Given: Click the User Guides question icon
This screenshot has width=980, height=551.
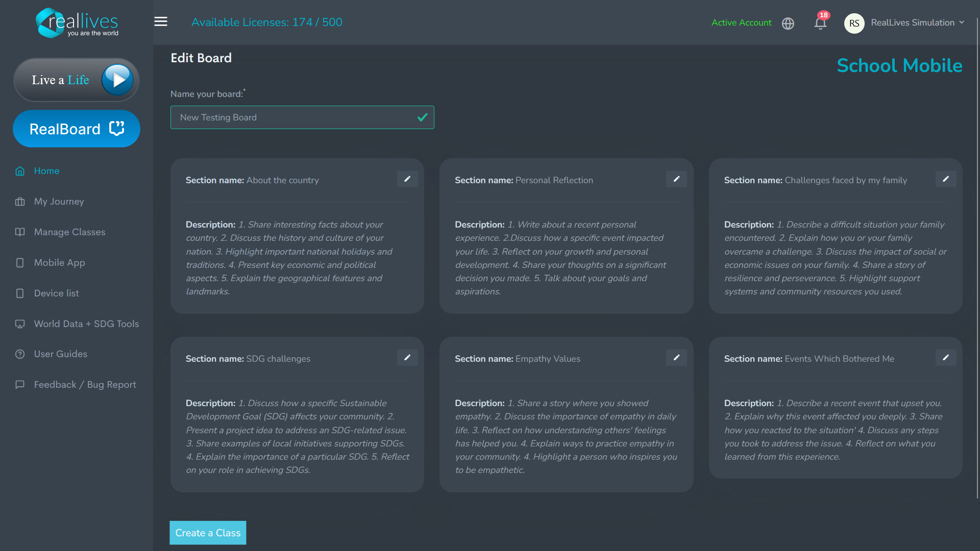Looking at the screenshot, I should click(x=20, y=354).
